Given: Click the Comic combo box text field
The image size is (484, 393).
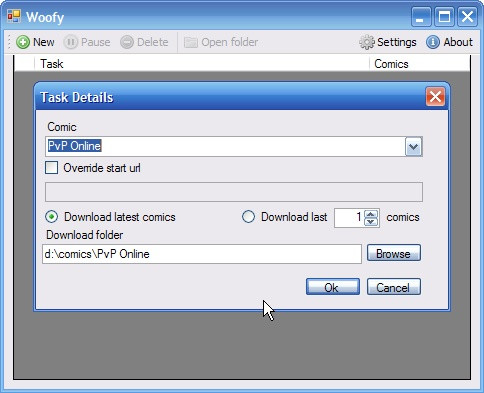Looking at the screenshot, I should click(225, 146).
